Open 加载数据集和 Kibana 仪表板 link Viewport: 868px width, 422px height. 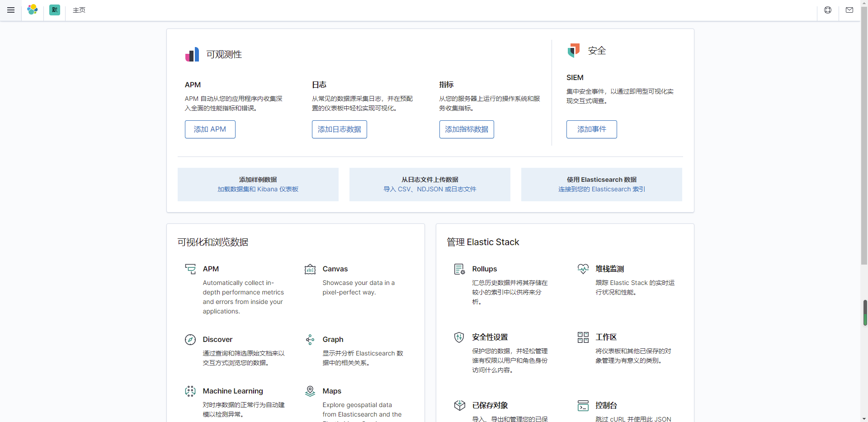point(258,189)
